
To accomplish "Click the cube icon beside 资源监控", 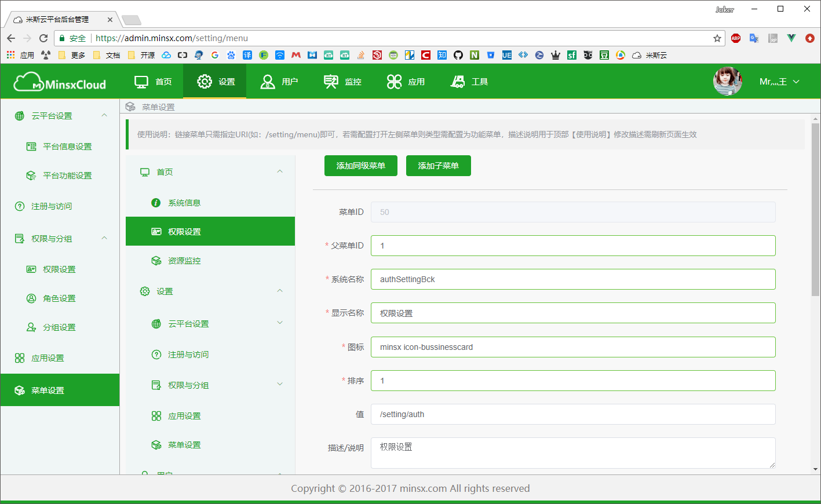I will point(156,261).
